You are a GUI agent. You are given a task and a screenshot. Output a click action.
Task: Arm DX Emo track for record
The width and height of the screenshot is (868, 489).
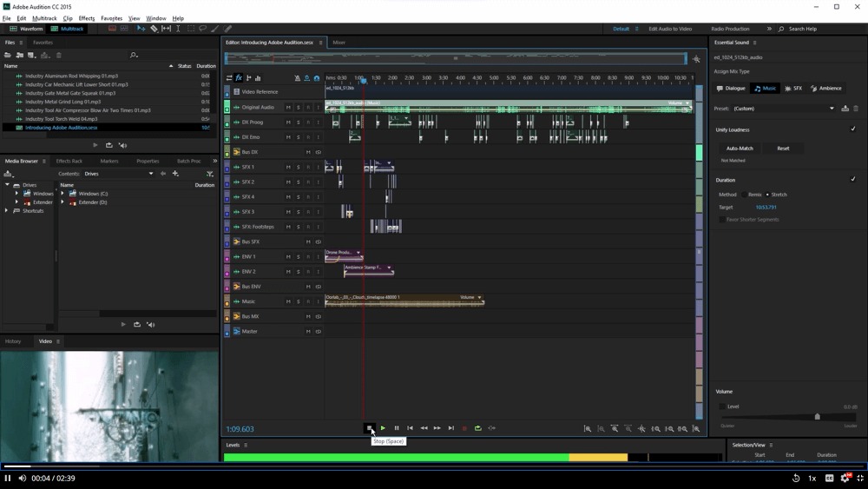pyautogui.click(x=308, y=137)
